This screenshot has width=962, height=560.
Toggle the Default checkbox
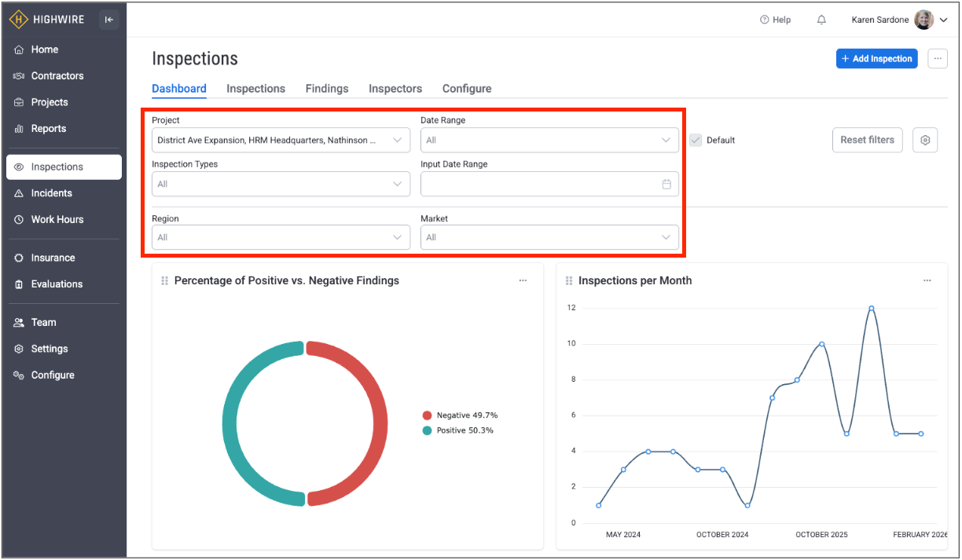click(696, 140)
